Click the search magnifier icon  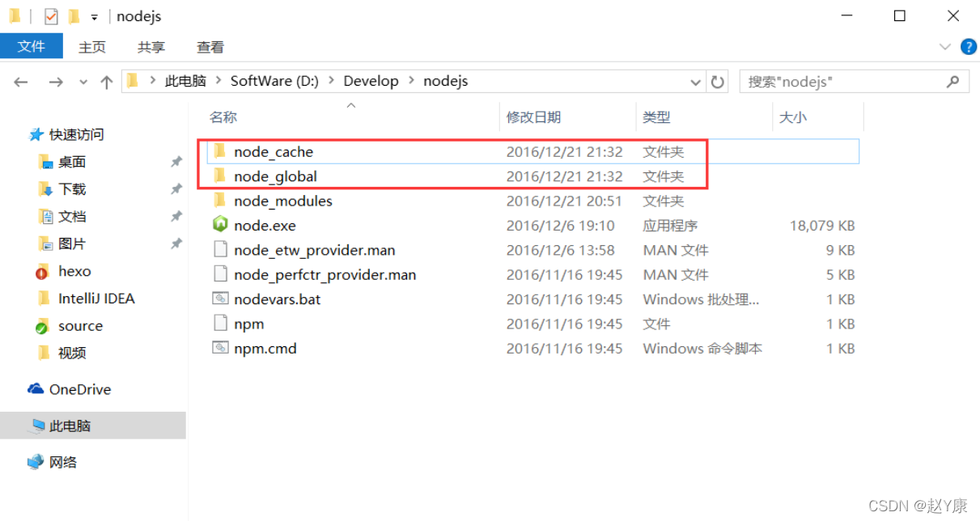[x=953, y=82]
